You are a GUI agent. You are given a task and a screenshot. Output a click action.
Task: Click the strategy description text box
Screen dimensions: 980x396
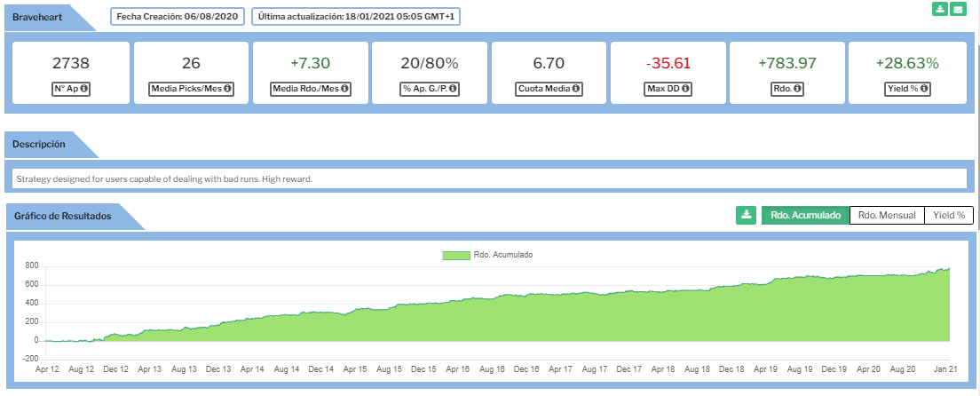(x=490, y=178)
